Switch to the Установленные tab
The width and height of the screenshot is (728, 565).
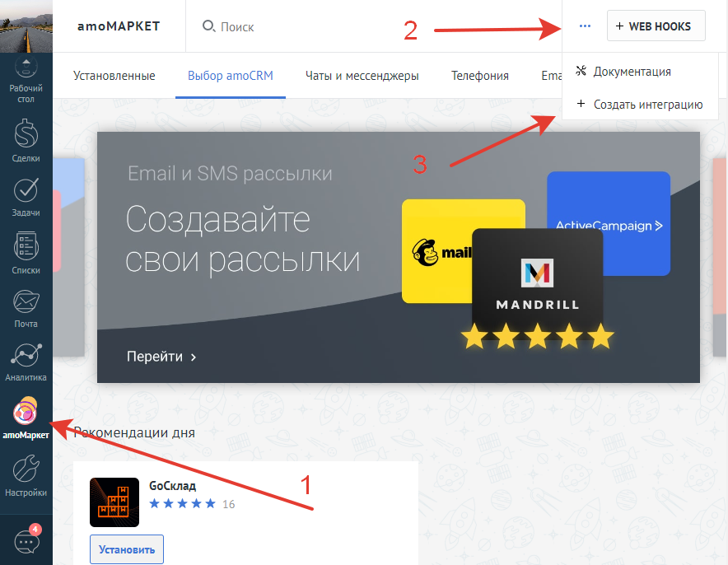(x=114, y=76)
